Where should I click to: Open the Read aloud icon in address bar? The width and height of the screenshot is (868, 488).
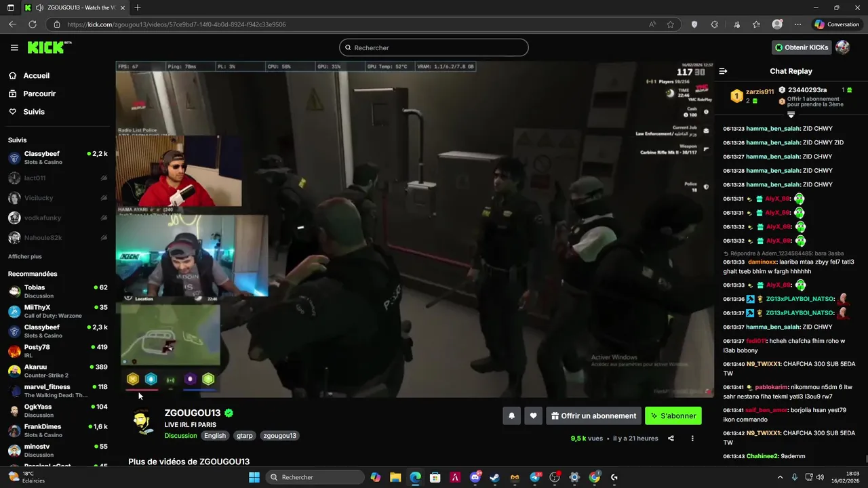(x=652, y=24)
